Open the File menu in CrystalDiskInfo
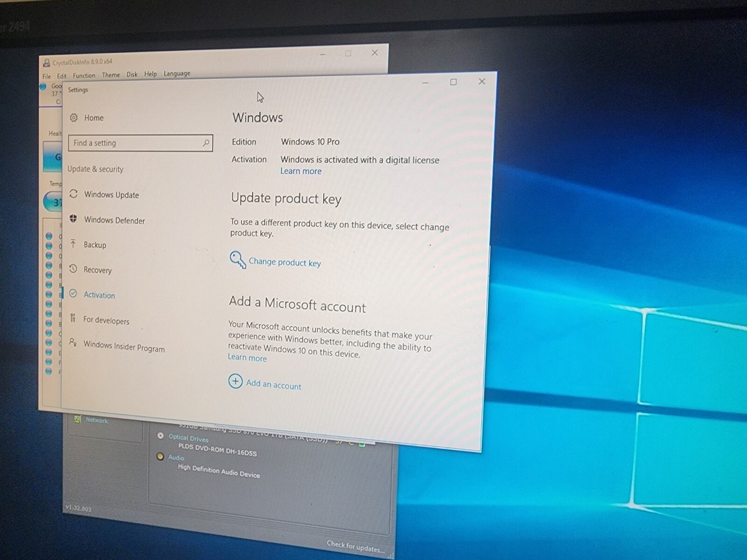Screen dimensions: 747x560 pyautogui.click(x=47, y=77)
